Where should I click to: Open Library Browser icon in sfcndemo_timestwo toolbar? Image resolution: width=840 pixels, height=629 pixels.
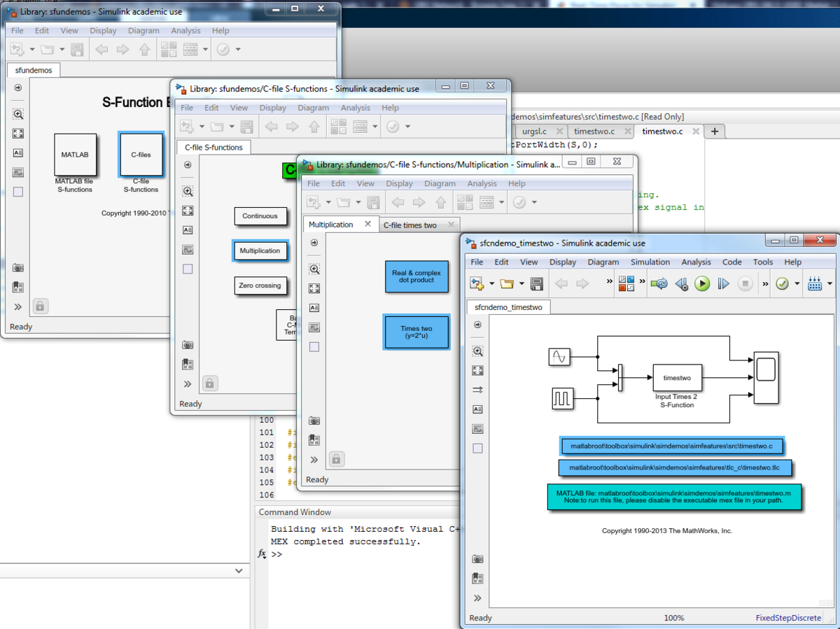pyautogui.click(x=626, y=283)
